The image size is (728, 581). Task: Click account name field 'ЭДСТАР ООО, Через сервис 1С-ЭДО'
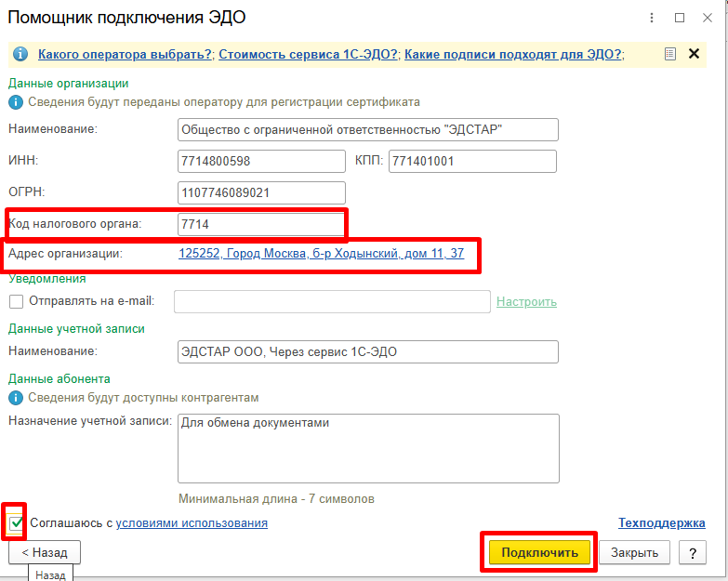coord(367,351)
